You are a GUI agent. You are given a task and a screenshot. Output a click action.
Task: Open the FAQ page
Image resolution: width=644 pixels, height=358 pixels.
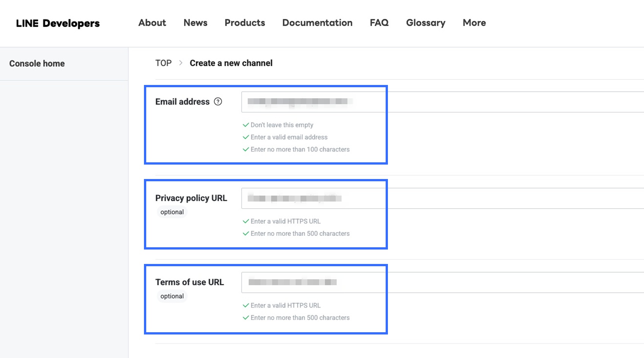379,23
